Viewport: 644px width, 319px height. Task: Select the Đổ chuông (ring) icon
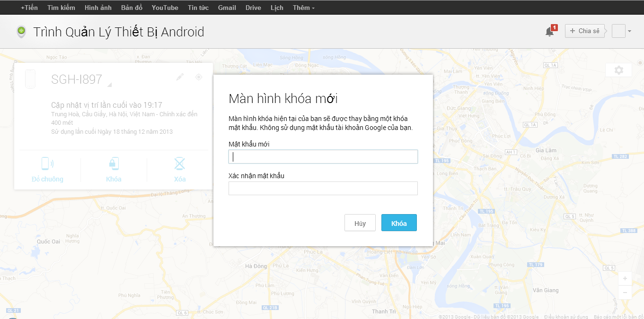47,164
